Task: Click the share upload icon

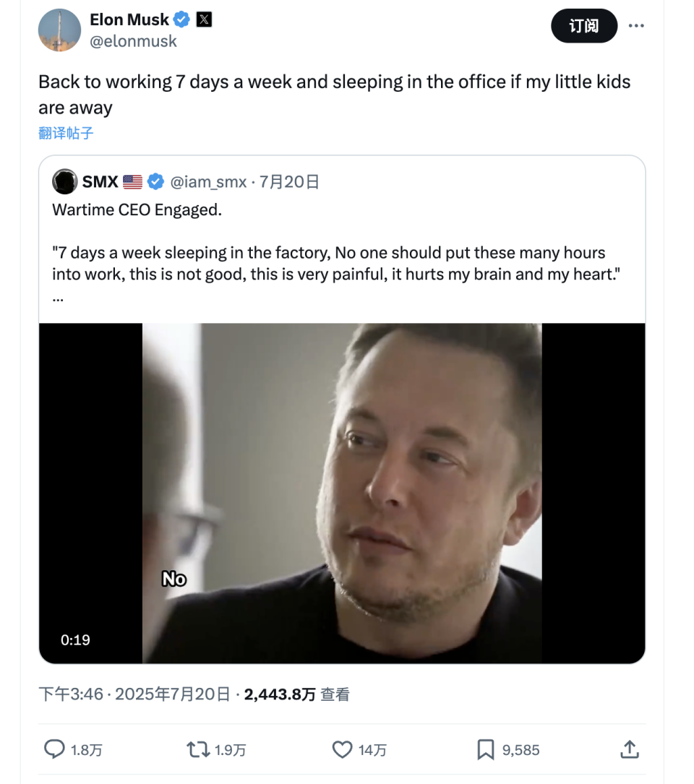Action: click(629, 749)
